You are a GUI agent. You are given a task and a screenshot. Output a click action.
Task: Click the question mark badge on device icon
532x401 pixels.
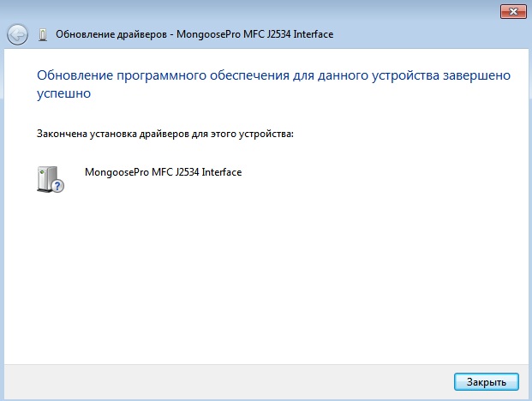(x=57, y=185)
